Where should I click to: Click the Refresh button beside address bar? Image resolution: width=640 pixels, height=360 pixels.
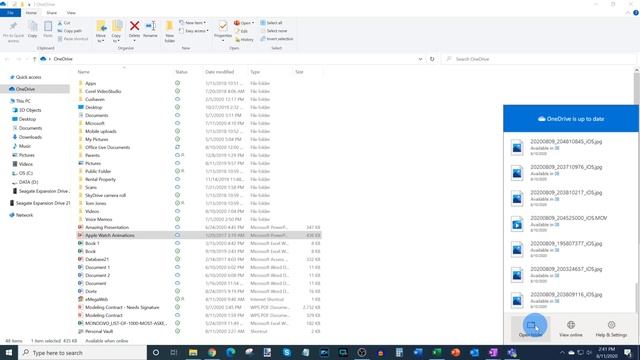click(432, 59)
